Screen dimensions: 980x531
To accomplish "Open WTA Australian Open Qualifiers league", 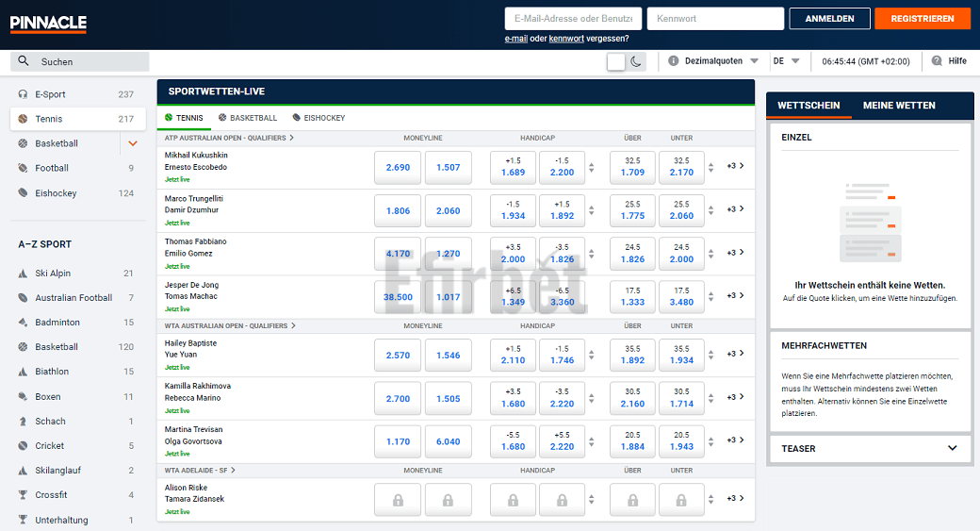I will (230, 325).
